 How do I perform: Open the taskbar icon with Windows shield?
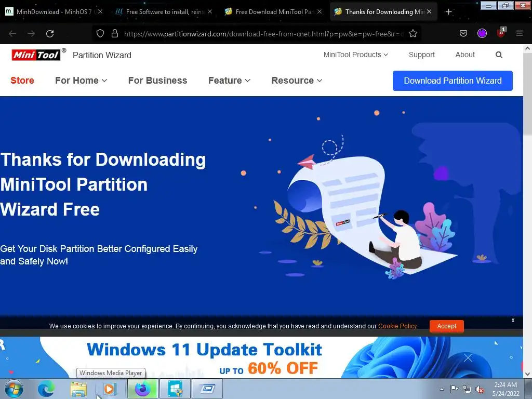tap(175, 389)
